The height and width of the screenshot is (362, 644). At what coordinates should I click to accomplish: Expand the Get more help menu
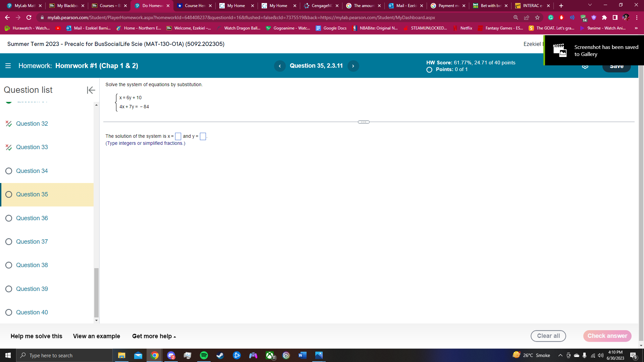tap(154, 336)
